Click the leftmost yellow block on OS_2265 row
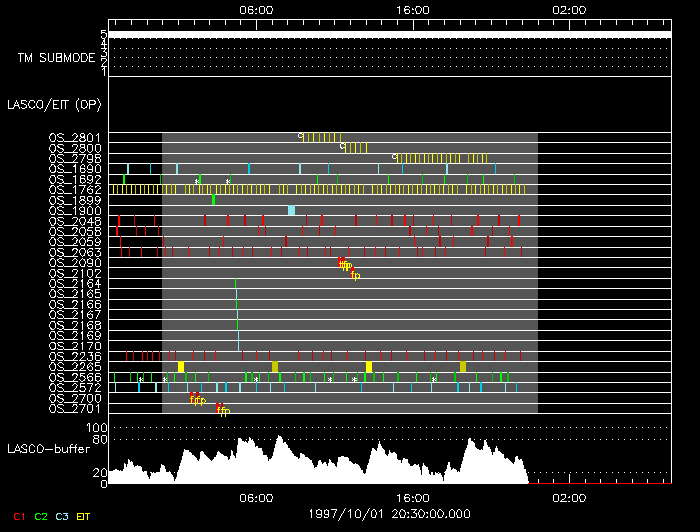The image size is (700, 532). pyautogui.click(x=181, y=367)
